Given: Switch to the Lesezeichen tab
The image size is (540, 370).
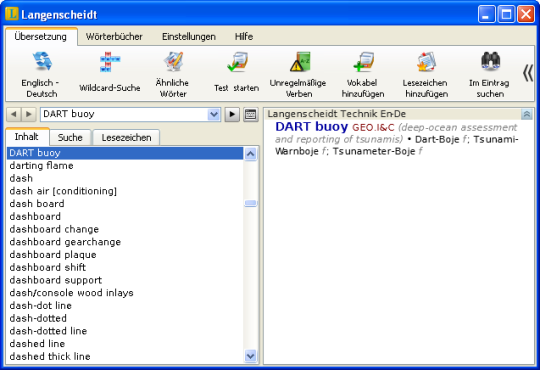Looking at the screenshot, I should pyautogui.click(x=126, y=137).
